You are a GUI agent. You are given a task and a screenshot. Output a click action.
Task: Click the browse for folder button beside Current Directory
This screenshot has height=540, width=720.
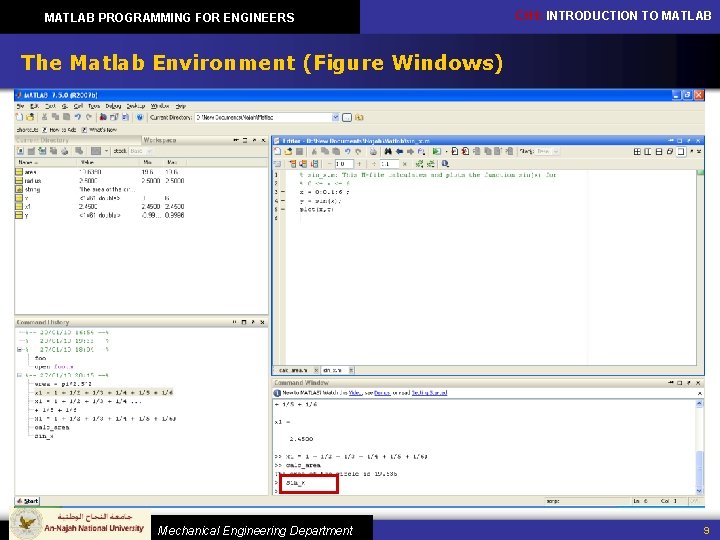coord(347,118)
